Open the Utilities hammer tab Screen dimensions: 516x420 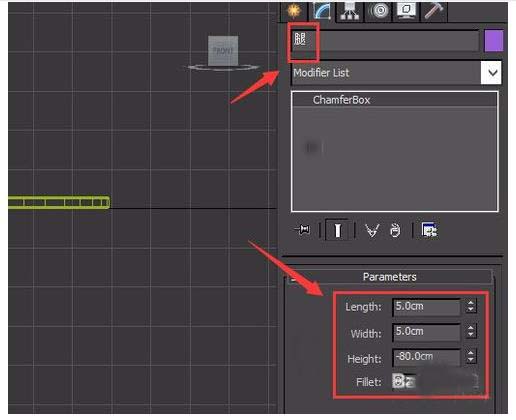click(434, 11)
